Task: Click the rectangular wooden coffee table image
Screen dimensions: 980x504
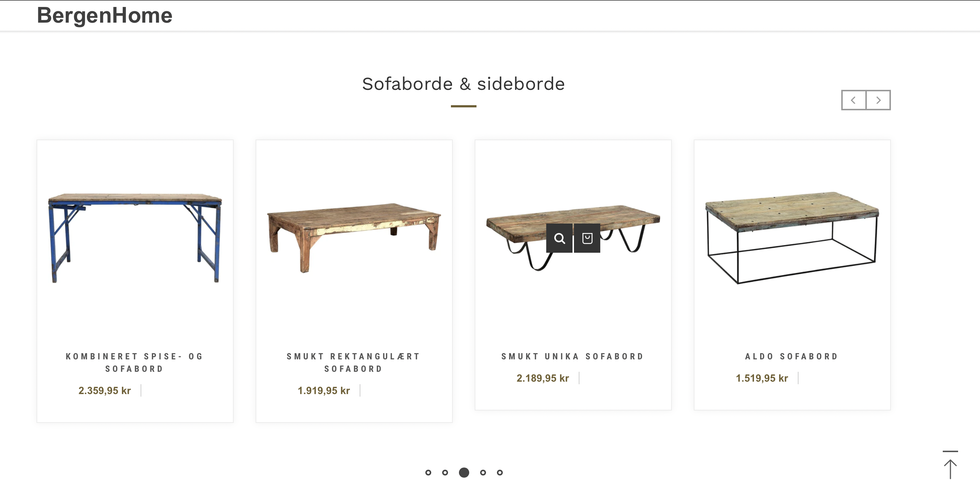Action: coord(354,237)
